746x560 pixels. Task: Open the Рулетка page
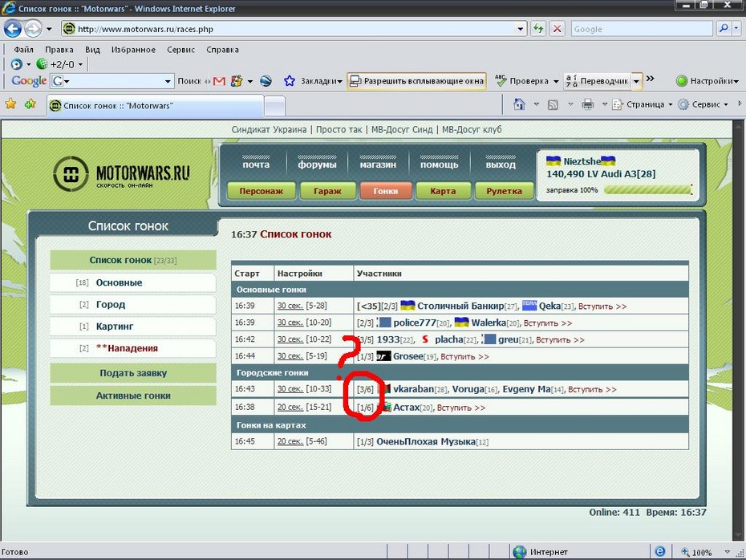tap(504, 191)
